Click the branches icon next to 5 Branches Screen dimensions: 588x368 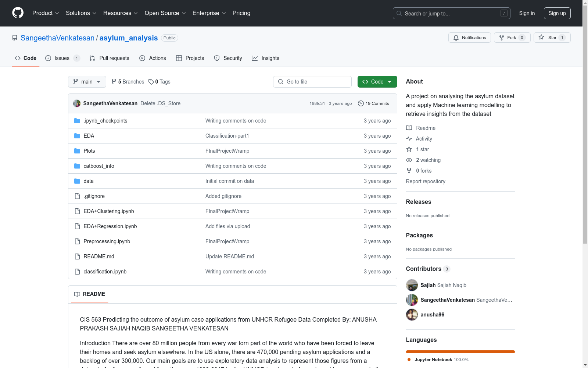click(114, 82)
